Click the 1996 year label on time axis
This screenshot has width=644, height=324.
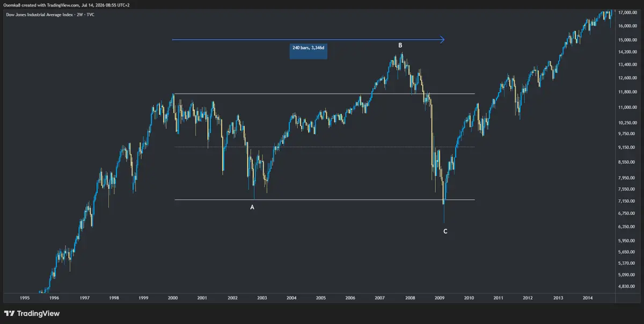54,298
